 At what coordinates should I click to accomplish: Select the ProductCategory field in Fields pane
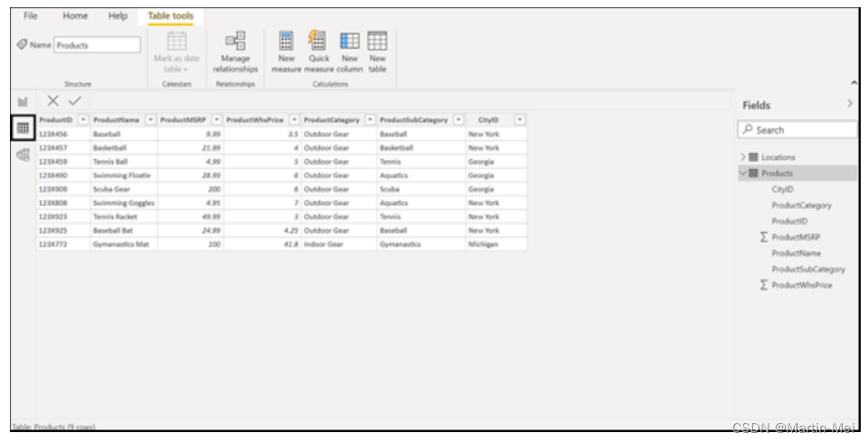point(802,205)
